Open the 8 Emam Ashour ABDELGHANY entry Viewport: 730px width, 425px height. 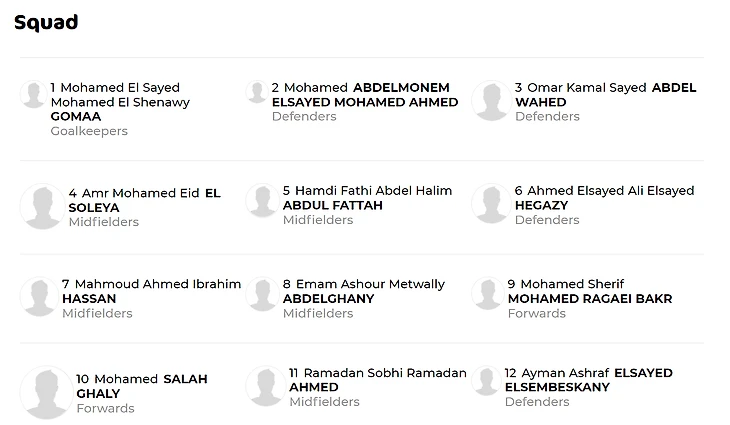click(364, 291)
